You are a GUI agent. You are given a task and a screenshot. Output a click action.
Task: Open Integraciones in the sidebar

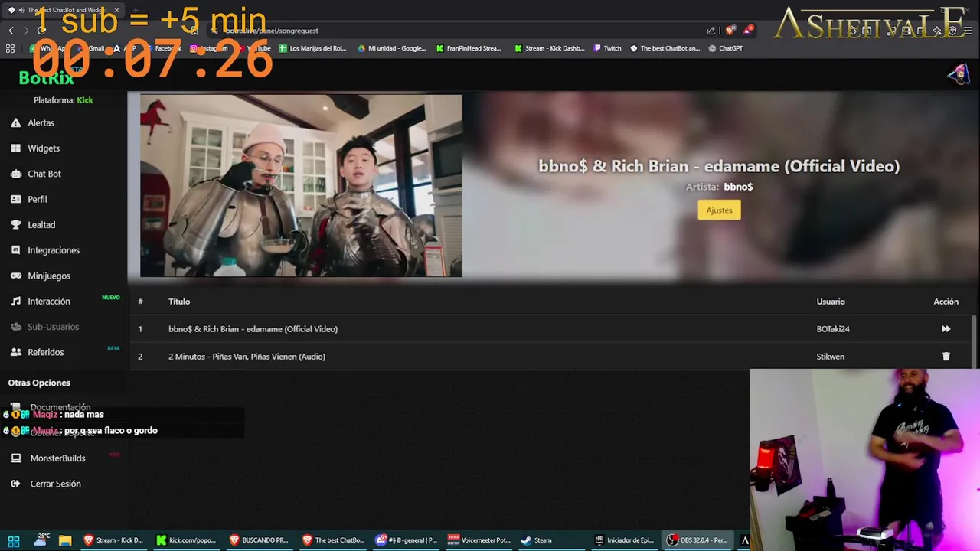pyautogui.click(x=45, y=250)
